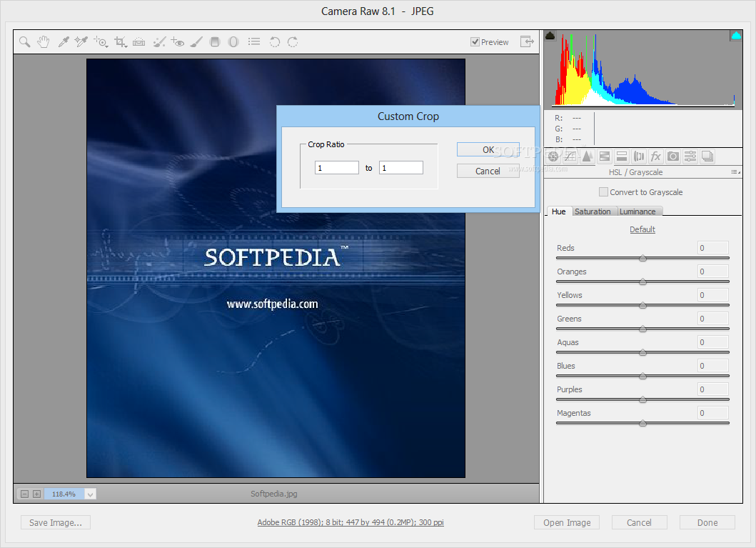Open the HSL / Grayscale panel icon
This screenshot has width=756, height=548.
(x=605, y=156)
